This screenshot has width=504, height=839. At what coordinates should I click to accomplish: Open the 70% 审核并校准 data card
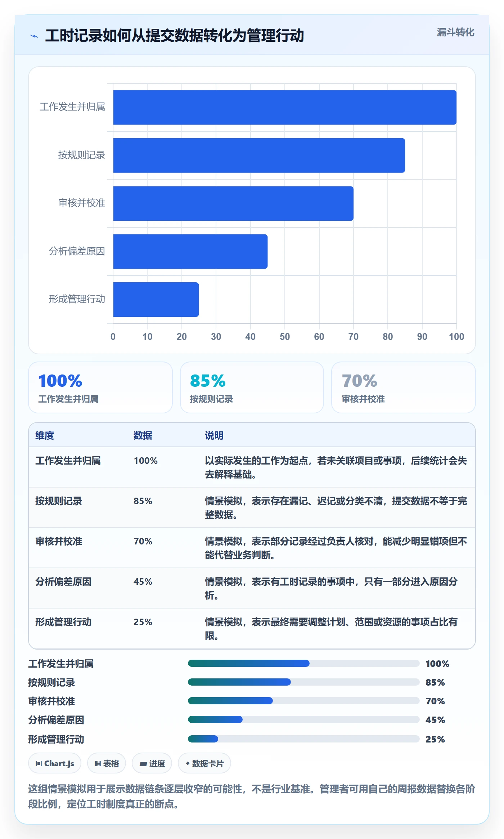point(404,387)
